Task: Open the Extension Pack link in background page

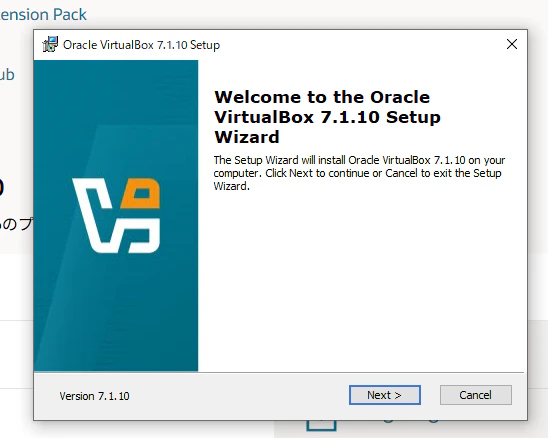Action: click(x=43, y=15)
